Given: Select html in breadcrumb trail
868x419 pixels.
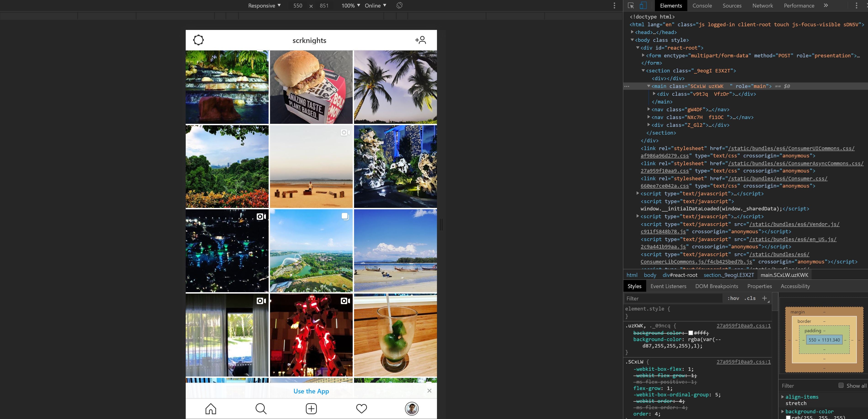Looking at the screenshot, I should coord(632,275).
